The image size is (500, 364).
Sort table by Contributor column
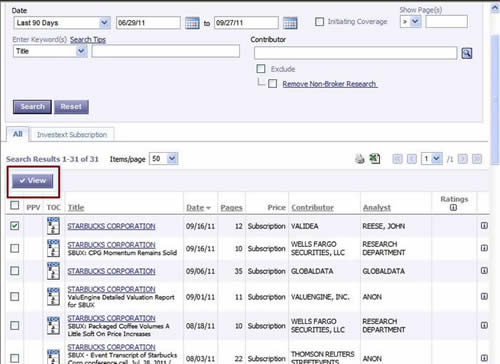(312, 208)
